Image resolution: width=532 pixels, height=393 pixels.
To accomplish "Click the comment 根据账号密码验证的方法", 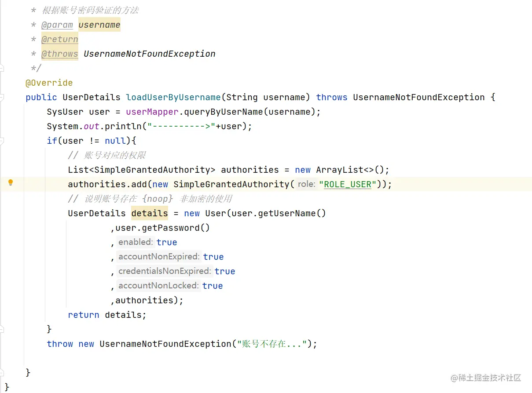I will click(90, 10).
